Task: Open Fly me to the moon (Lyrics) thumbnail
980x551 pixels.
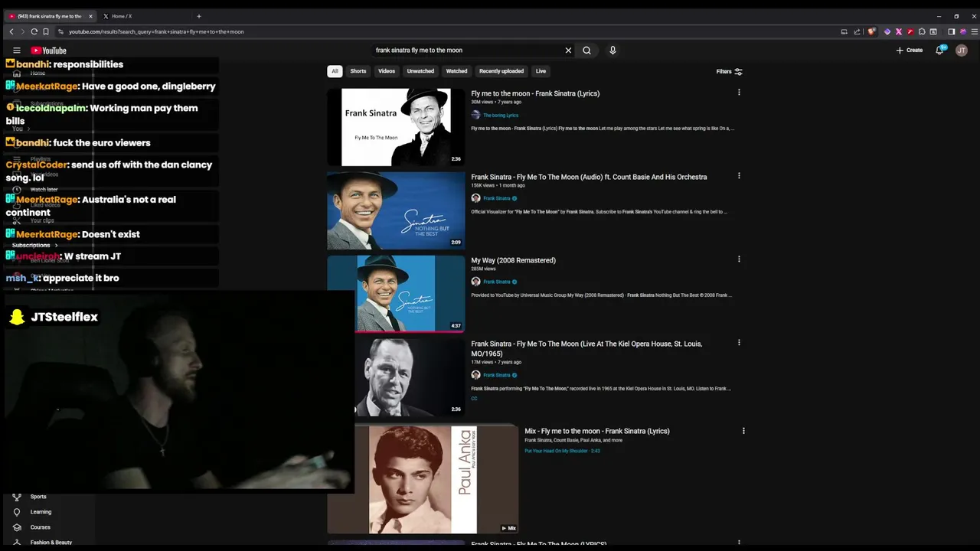Action: (x=396, y=127)
